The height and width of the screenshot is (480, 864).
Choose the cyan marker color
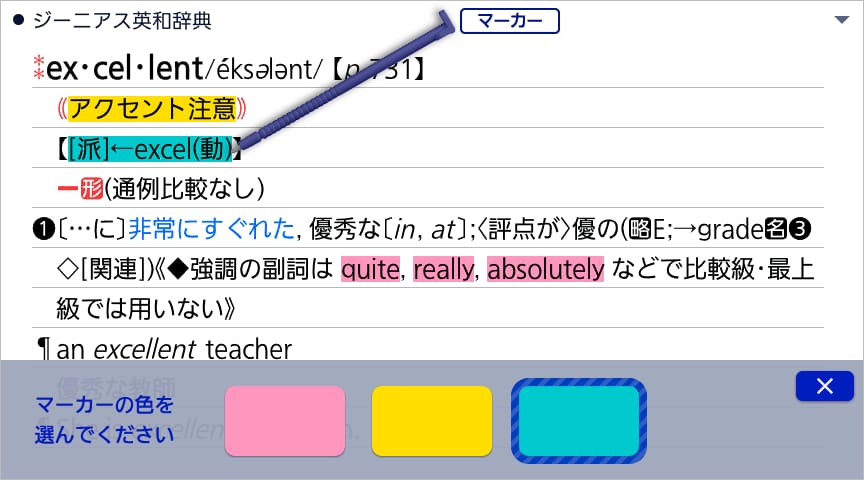579,421
